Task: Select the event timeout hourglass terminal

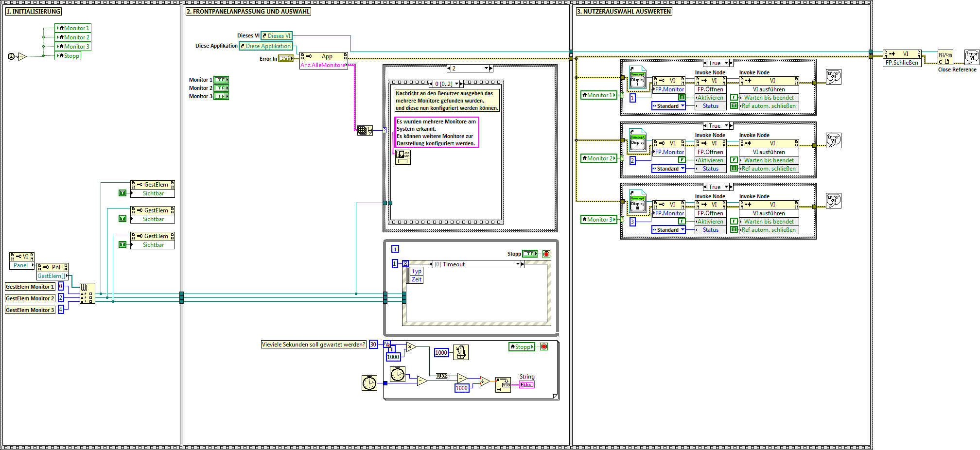Action: pyautogui.click(x=405, y=263)
